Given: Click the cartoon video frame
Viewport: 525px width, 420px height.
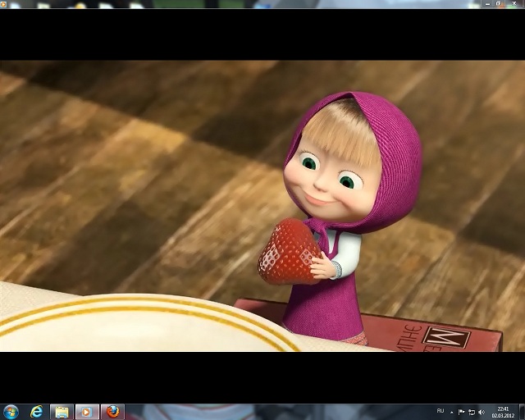Looking at the screenshot, I should [x=262, y=206].
